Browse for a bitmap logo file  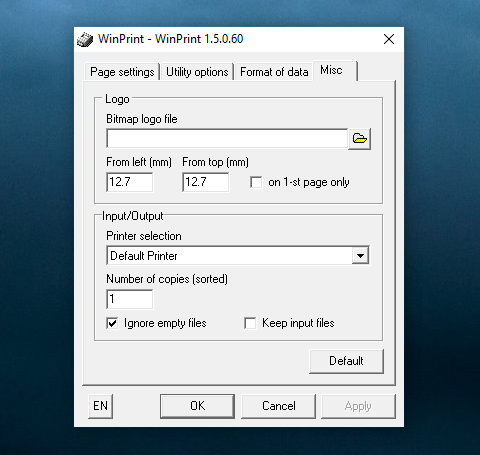click(x=359, y=139)
